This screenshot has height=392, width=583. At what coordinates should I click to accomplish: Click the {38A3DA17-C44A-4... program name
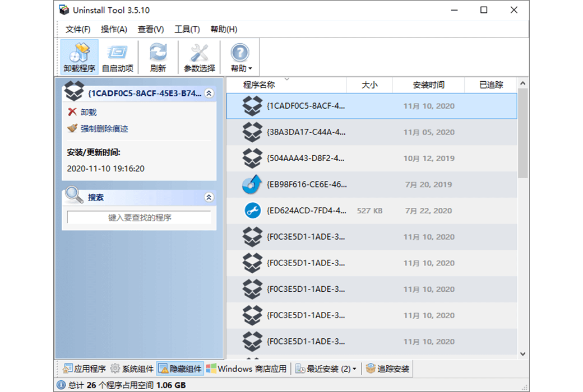[306, 132]
